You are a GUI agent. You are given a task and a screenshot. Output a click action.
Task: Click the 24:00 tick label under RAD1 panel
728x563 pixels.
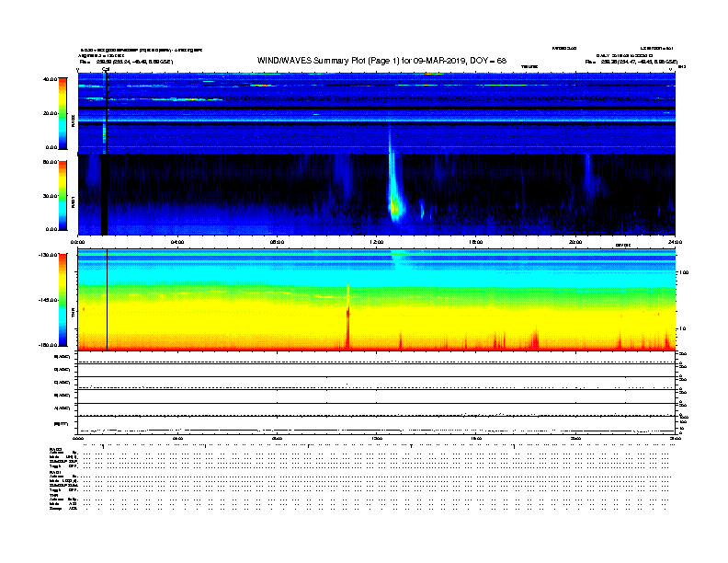pyautogui.click(x=675, y=242)
